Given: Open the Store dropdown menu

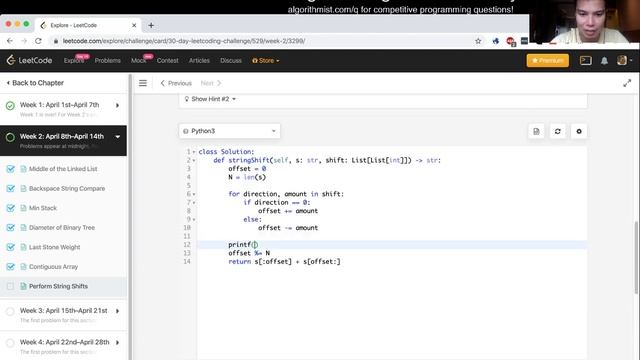Looking at the screenshot, I should click(266, 60).
